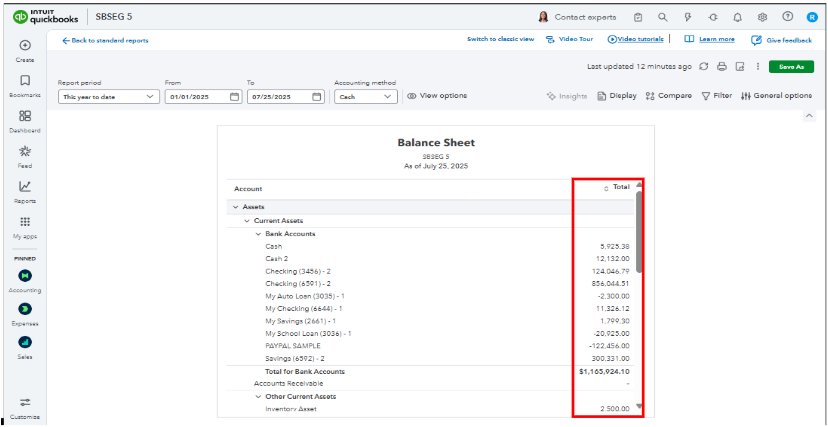Click the report's vertical scrollbar

pyautogui.click(x=639, y=230)
